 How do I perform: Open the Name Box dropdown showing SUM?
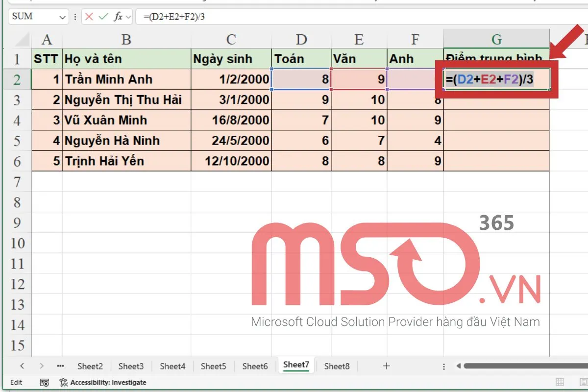[64, 16]
